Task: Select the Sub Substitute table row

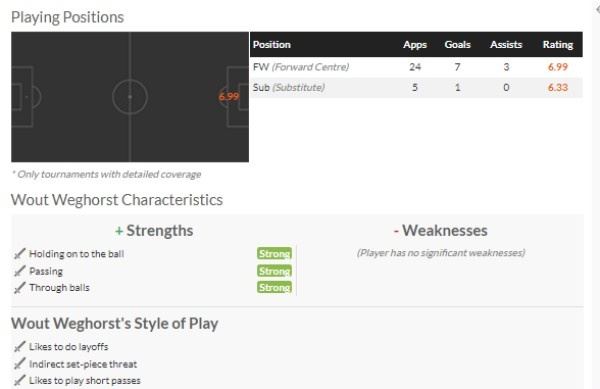Action: point(416,88)
